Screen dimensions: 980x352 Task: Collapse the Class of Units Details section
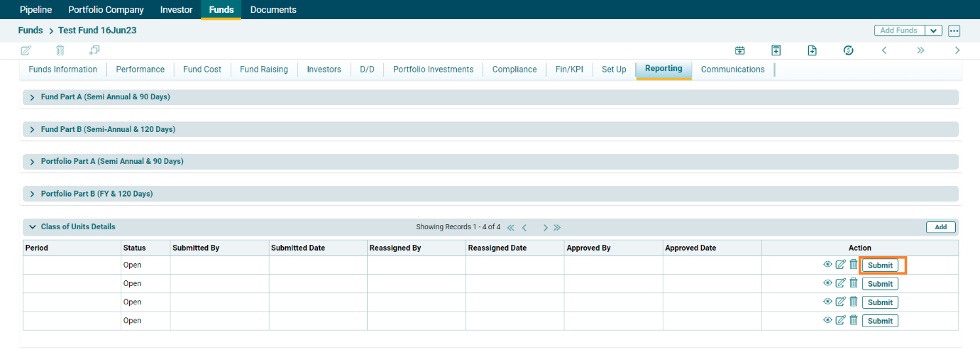click(x=33, y=227)
